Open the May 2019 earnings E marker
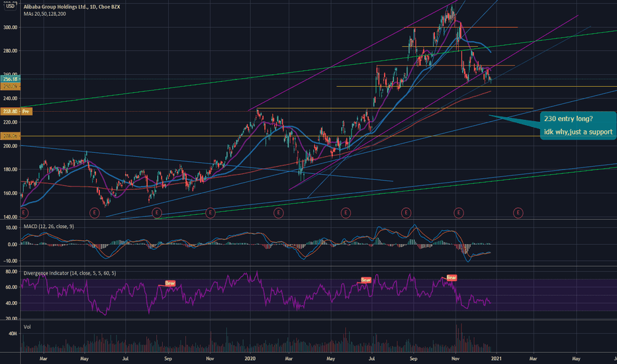617x364 pixels. point(95,213)
